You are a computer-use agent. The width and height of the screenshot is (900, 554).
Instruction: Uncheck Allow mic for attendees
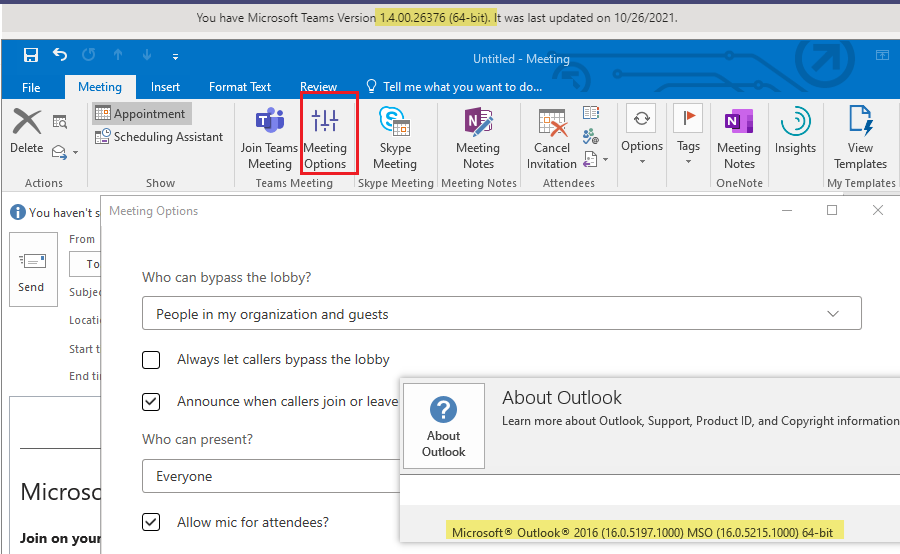[151, 522]
